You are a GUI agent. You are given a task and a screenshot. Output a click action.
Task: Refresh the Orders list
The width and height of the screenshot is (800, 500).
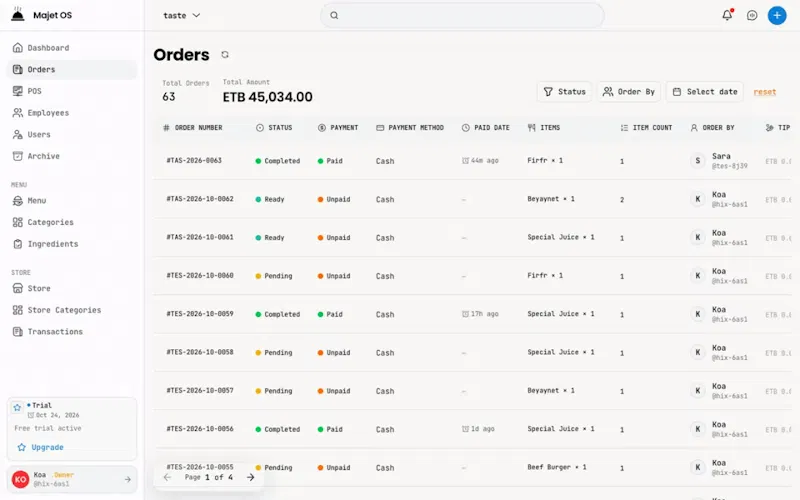pos(225,55)
